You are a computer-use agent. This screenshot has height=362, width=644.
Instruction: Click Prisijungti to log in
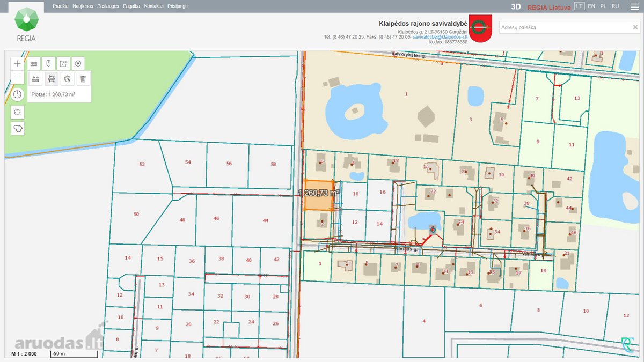point(178,6)
